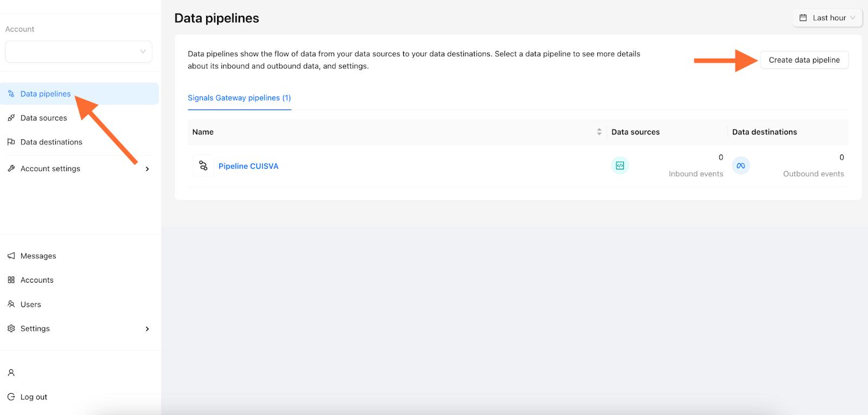Select the Signals Gateway pipelines tab
The image size is (868, 415).
pos(239,98)
